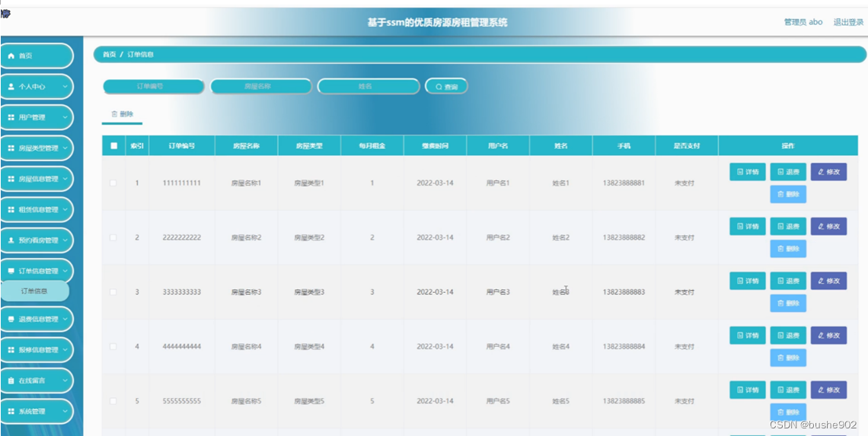This screenshot has width=868, height=436.
Task: Open the 在线留言 sidebar menu
Action: pos(37,380)
